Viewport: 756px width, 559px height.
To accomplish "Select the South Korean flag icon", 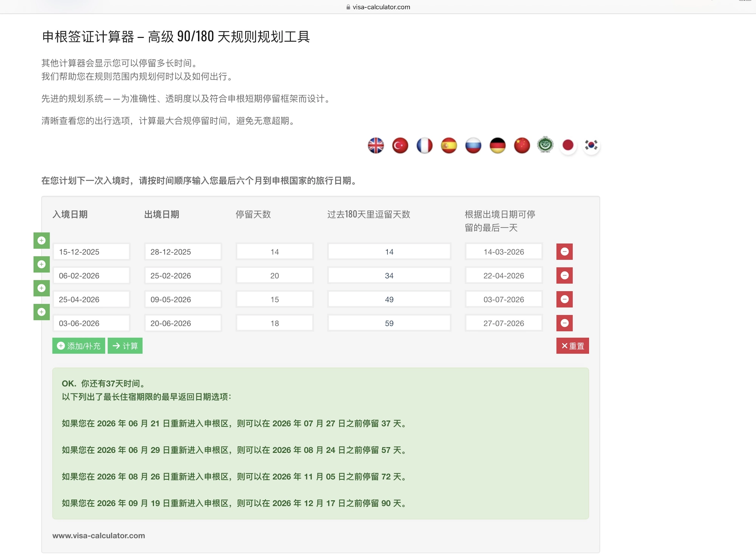I will click(x=591, y=146).
